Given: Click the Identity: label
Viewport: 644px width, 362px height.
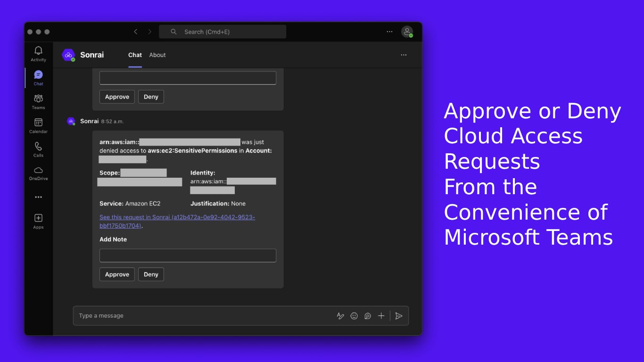Looking at the screenshot, I should tap(203, 173).
